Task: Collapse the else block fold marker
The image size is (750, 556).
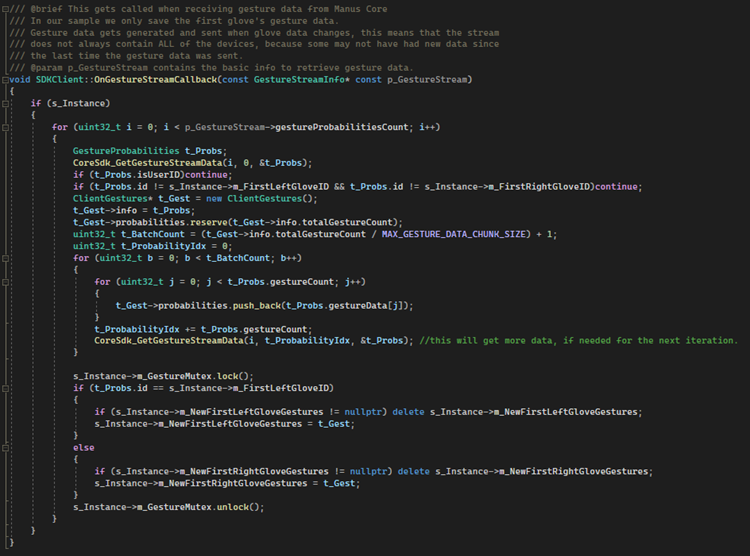Action: [5, 448]
